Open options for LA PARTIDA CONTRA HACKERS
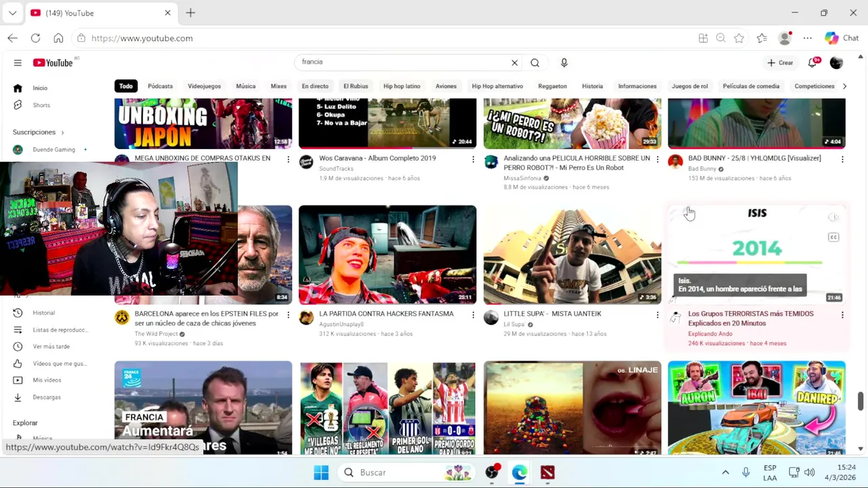This screenshot has width=868, height=488. 473,315
